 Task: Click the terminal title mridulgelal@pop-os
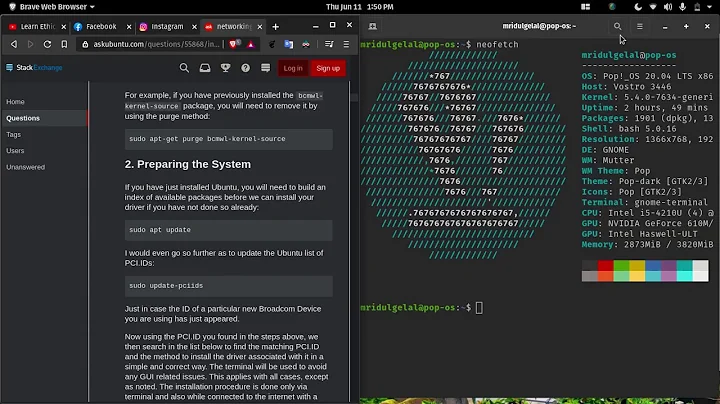tap(539, 26)
